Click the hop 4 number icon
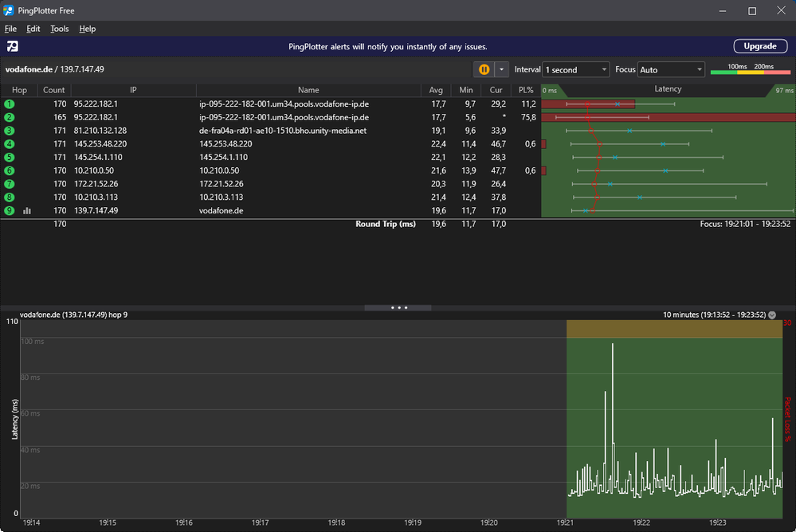The image size is (796, 532). coord(10,144)
